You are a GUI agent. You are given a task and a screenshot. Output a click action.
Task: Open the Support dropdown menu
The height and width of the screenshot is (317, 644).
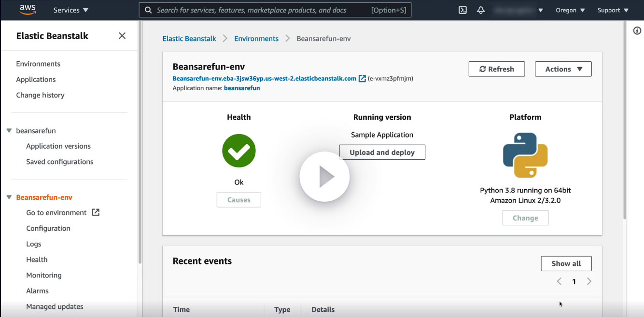click(x=613, y=10)
